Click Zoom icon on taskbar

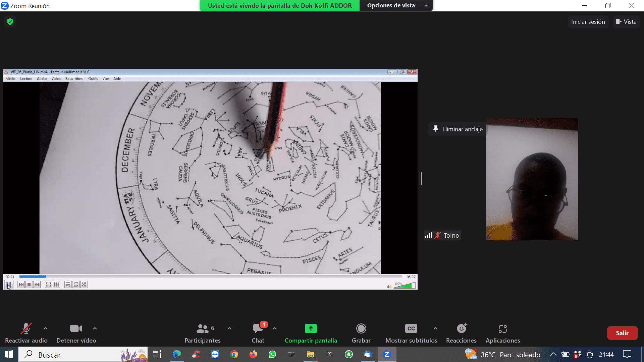pos(387,354)
